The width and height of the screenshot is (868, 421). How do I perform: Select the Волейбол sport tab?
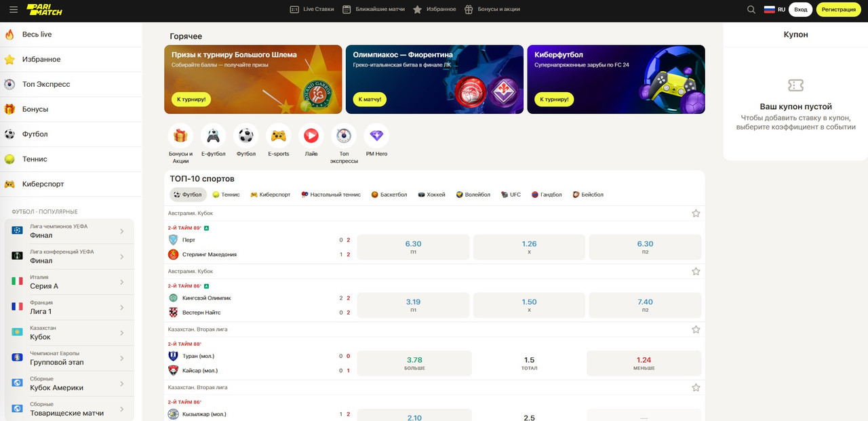coord(473,195)
